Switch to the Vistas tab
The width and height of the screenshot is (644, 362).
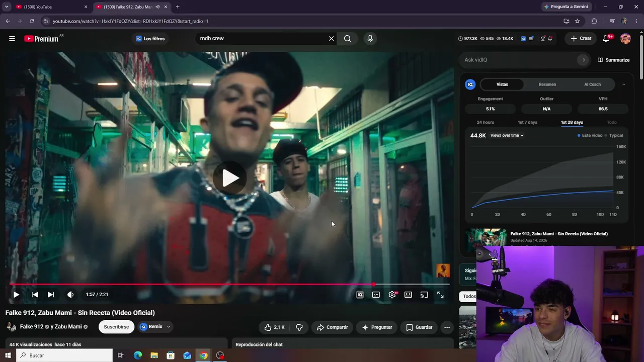[x=502, y=84]
